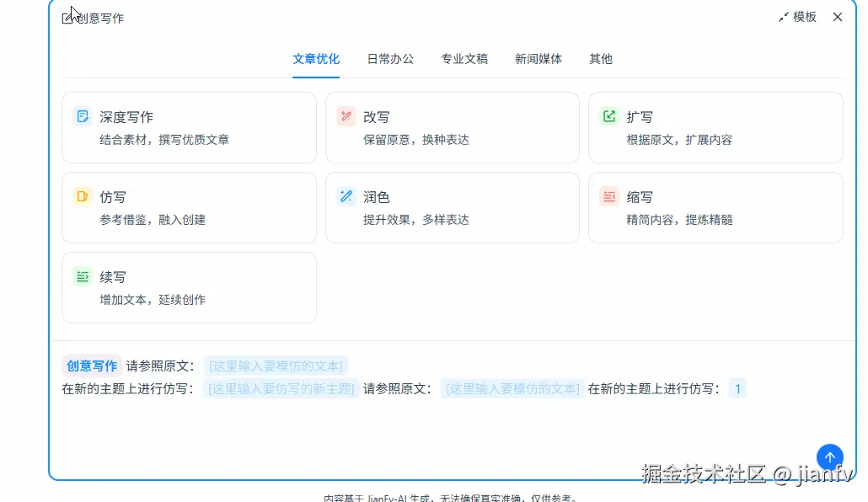This screenshot has height=502, width=868.
Task: Click the small 1 button near 仿写 prompt
Action: (x=737, y=388)
